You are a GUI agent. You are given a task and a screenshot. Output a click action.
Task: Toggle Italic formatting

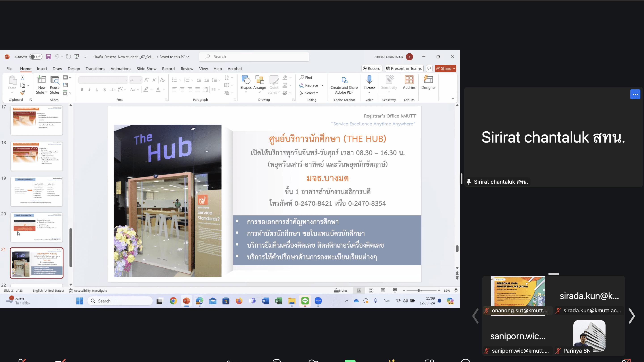pyautogui.click(x=89, y=89)
